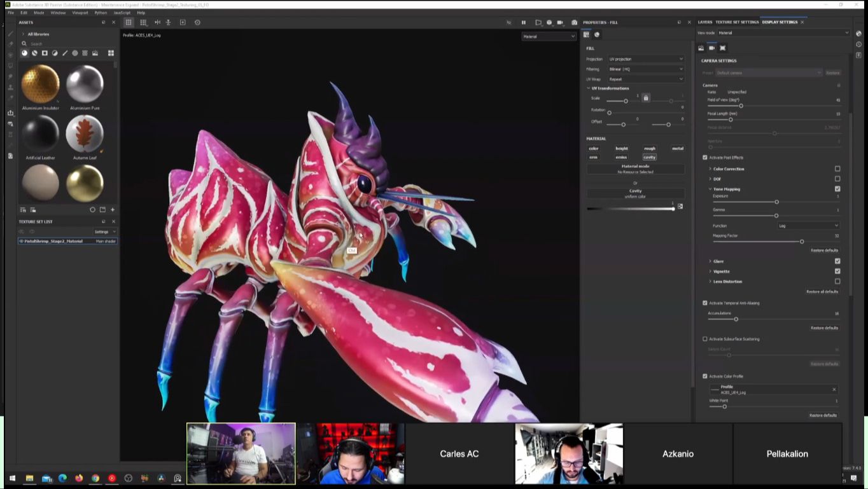Open the Environment settings icon in Display Settings

point(701,48)
